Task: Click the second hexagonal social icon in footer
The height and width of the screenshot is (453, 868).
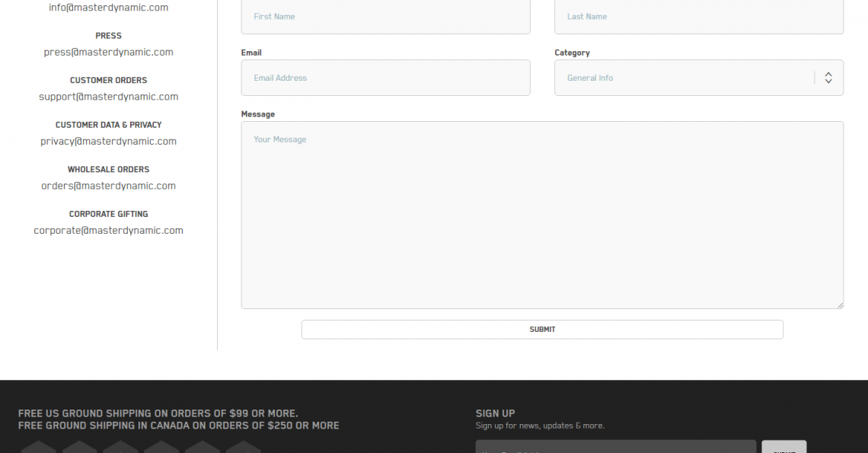Action: coord(79,448)
